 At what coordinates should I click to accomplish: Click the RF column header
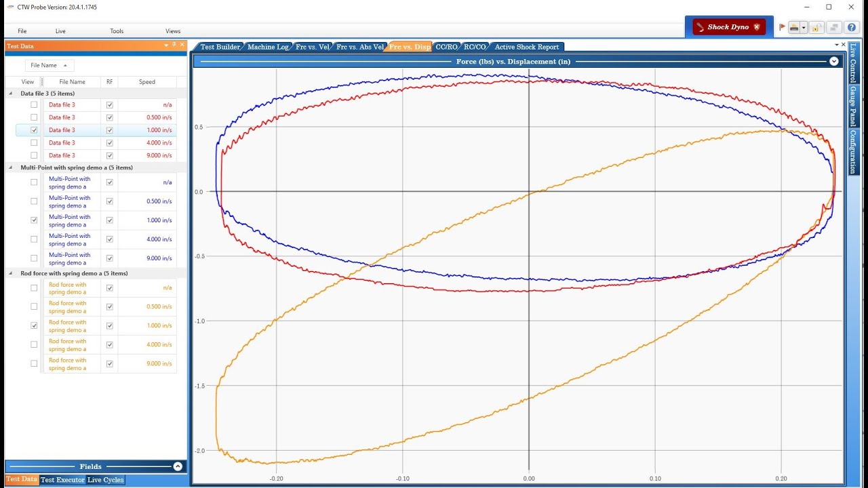[109, 82]
